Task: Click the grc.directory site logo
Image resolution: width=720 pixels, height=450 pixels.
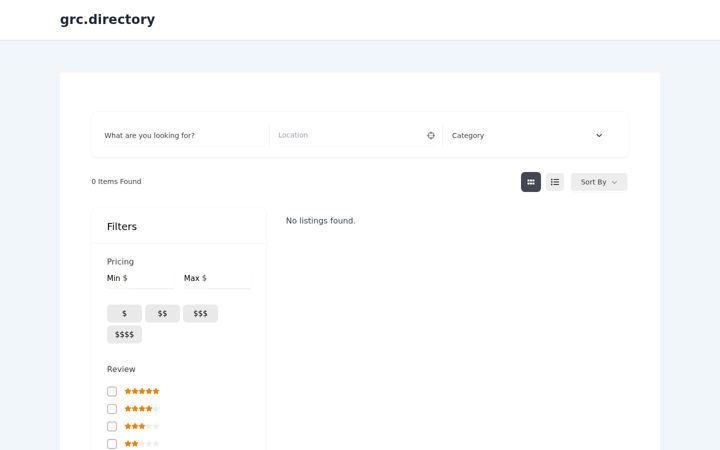Action: tap(107, 19)
